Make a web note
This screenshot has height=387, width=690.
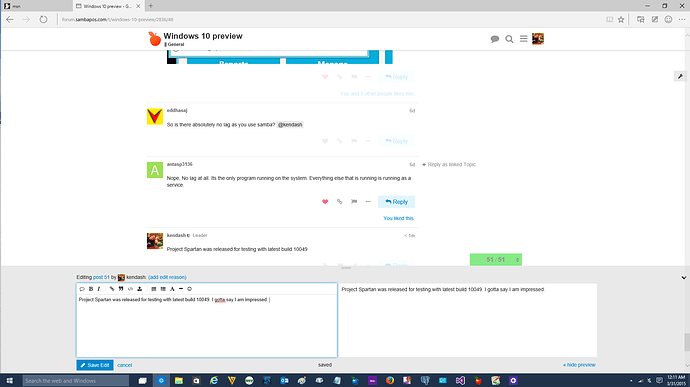[655, 19]
